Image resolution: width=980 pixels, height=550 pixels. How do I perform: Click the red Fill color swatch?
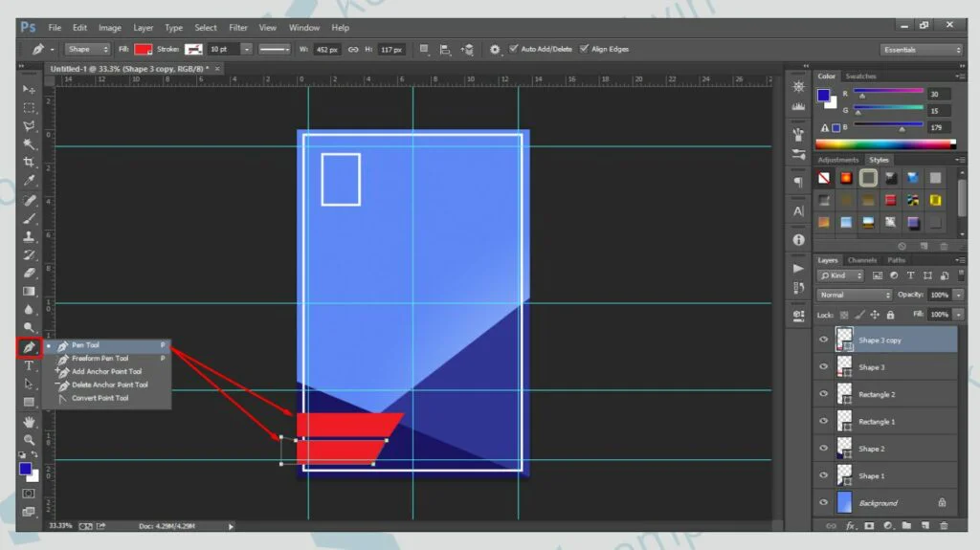click(143, 49)
